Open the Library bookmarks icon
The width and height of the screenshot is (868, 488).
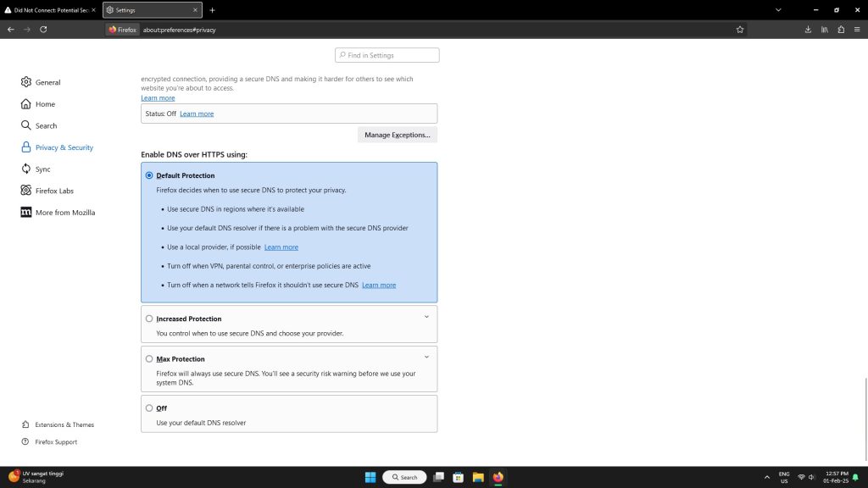pos(824,29)
